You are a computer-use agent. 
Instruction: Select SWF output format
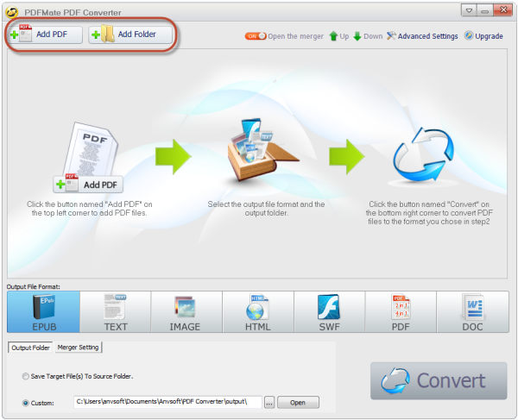[x=330, y=312]
